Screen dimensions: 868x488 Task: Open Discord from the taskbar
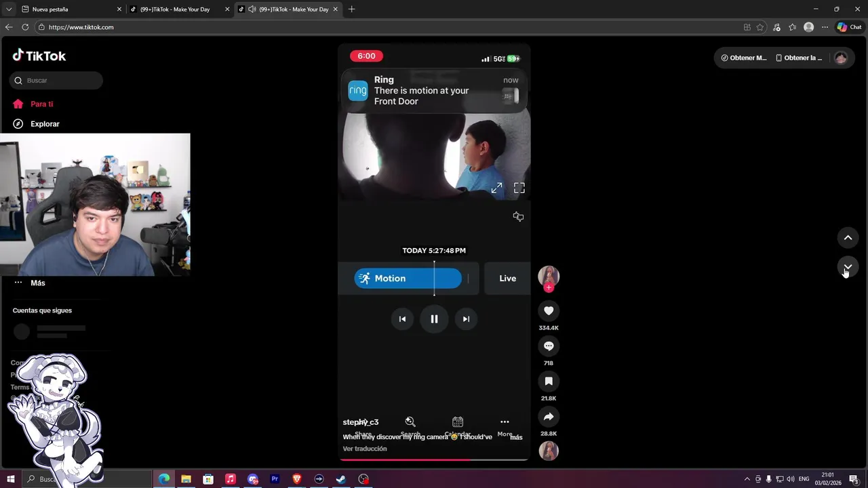point(253,479)
